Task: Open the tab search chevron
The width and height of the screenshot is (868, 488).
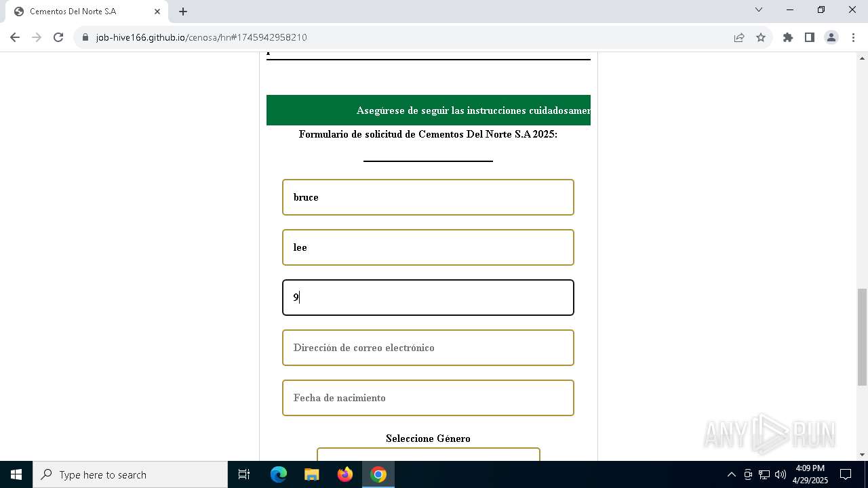Action: [759, 9]
